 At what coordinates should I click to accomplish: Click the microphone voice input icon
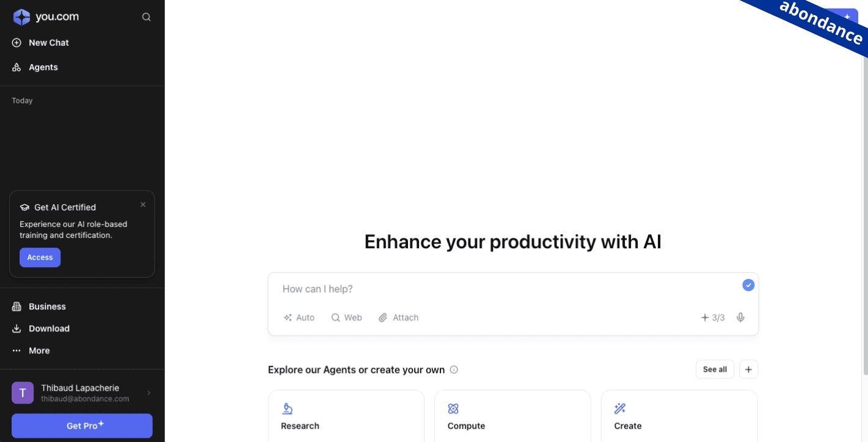[x=740, y=317]
